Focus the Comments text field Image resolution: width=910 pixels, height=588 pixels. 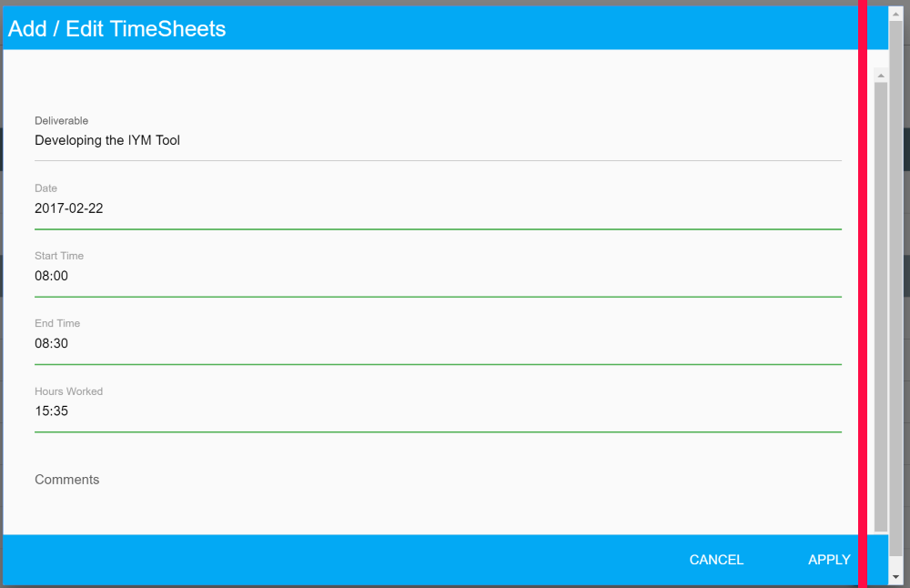pos(437,480)
